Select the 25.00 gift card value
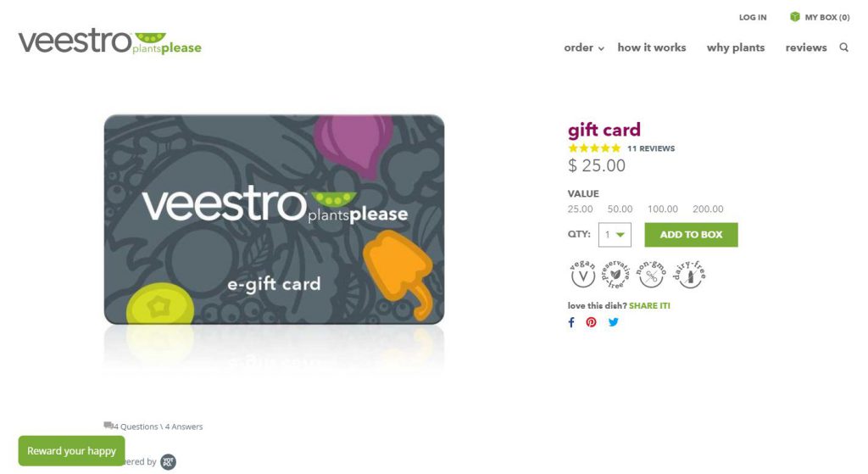Screen dimensions: 868x474 (x=580, y=209)
